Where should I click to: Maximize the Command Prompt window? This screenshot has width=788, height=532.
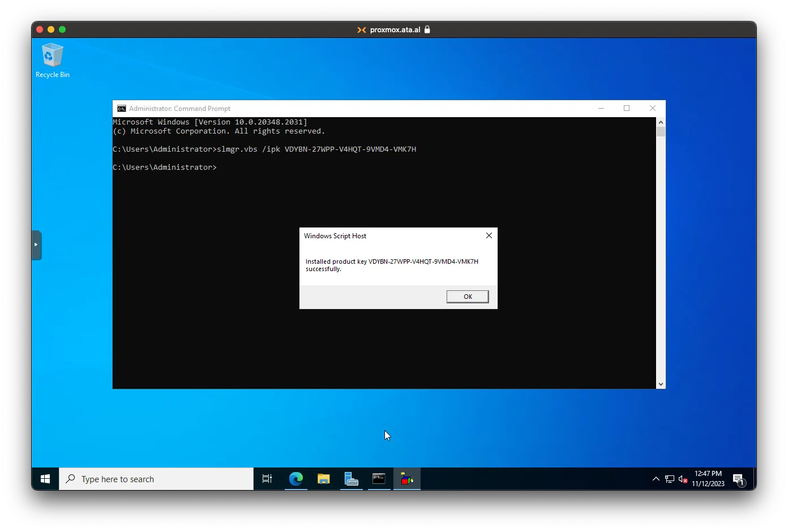point(627,108)
